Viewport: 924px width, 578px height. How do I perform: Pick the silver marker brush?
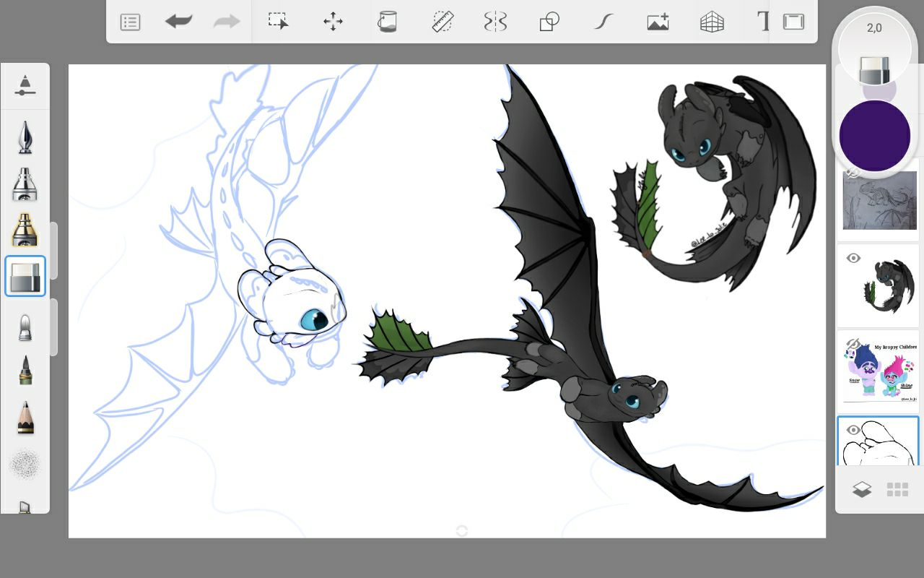coord(25,184)
